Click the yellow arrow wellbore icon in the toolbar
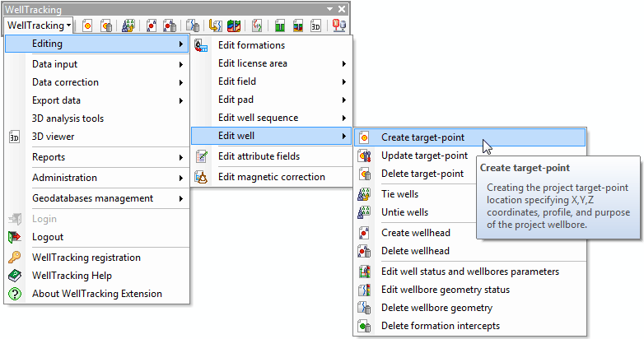Image resolution: width=644 pixels, height=339 pixels. (x=215, y=26)
